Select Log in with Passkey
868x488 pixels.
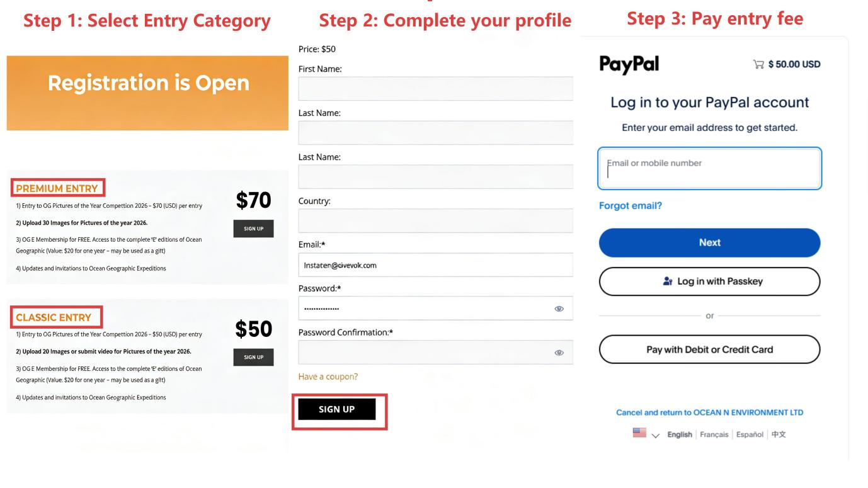coord(709,281)
